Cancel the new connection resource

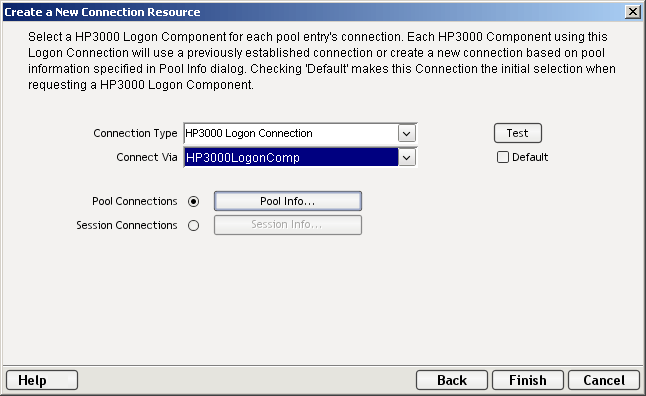(604, 380)
